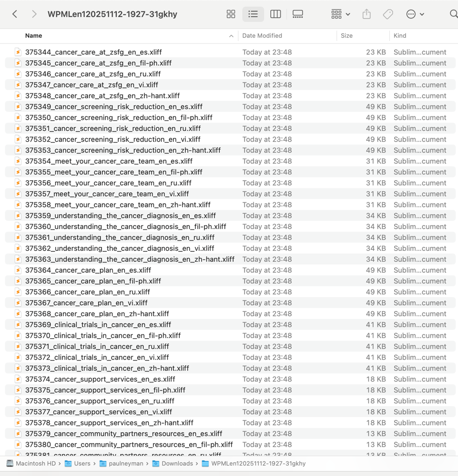
Task: Click icon of 375358_meet_your_cancer_care_team_en_zh-hant.xliff
Action: click(18, 205)
